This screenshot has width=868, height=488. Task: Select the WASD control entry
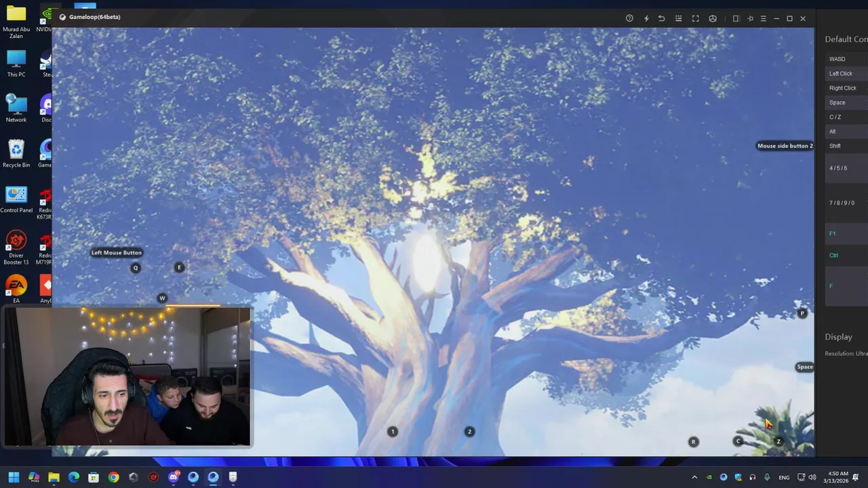846,59
